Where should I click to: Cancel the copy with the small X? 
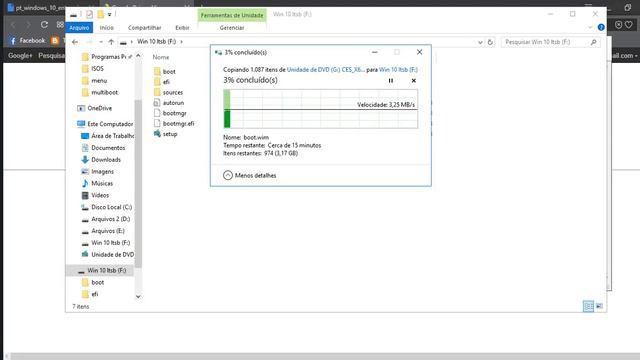[x=413, y=81]
